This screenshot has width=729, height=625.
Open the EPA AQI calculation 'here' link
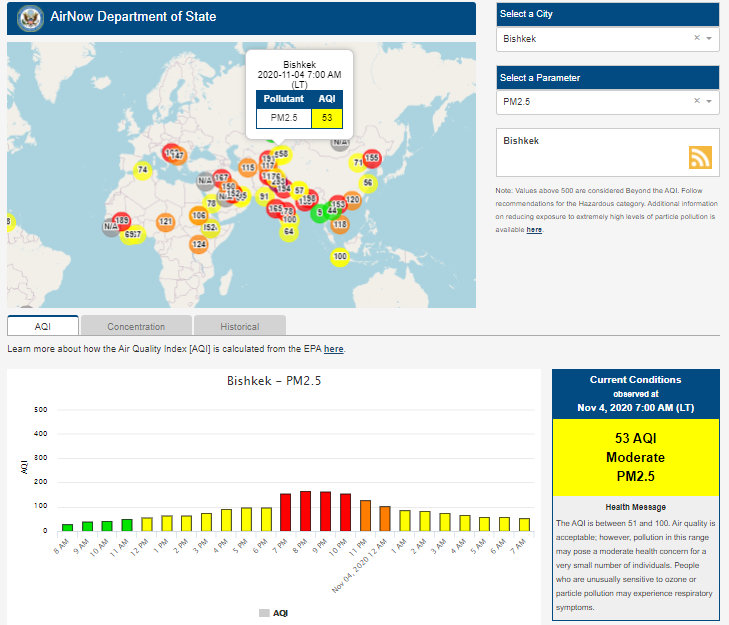click(333, 349)
